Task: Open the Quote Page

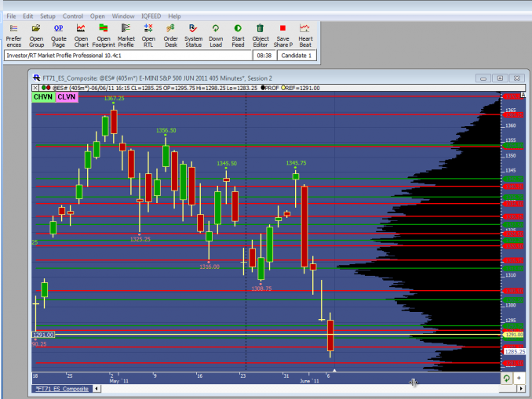Action: click(x=58, y=34)
